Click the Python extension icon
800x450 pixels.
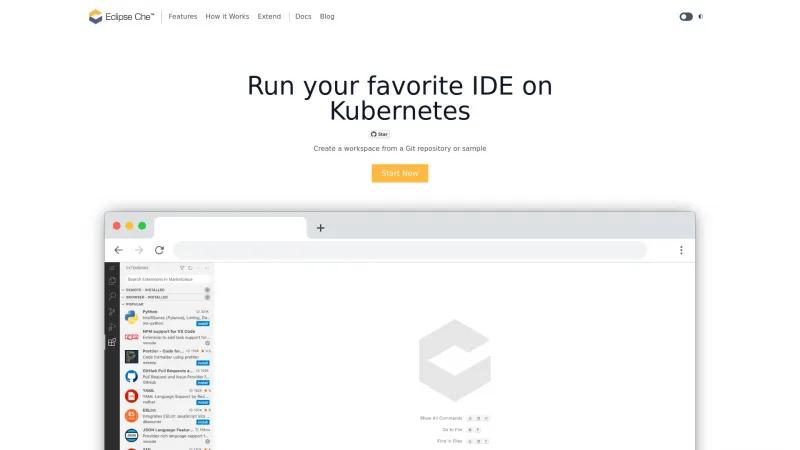131,317
